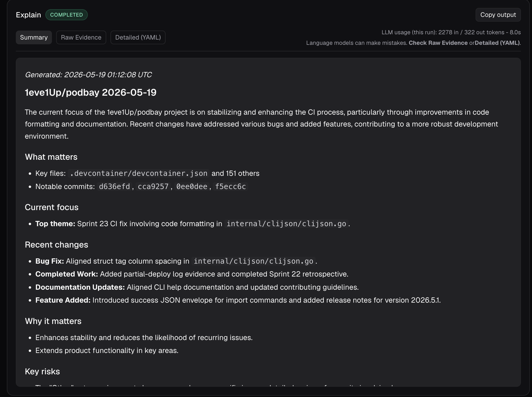The height and width of the screenshot is (397, 532).
Task: Click the 'Documentation Updates:' bullet label
Action: (80, 287)
